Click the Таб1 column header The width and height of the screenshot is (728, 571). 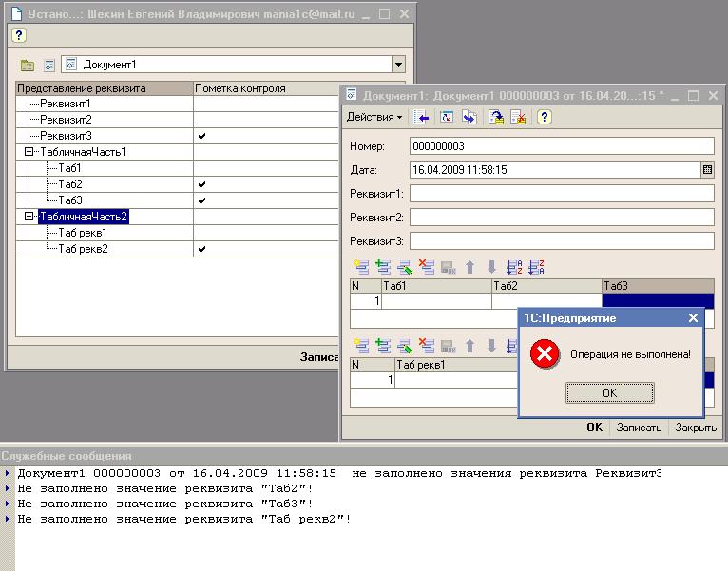[x=436, y=286]
